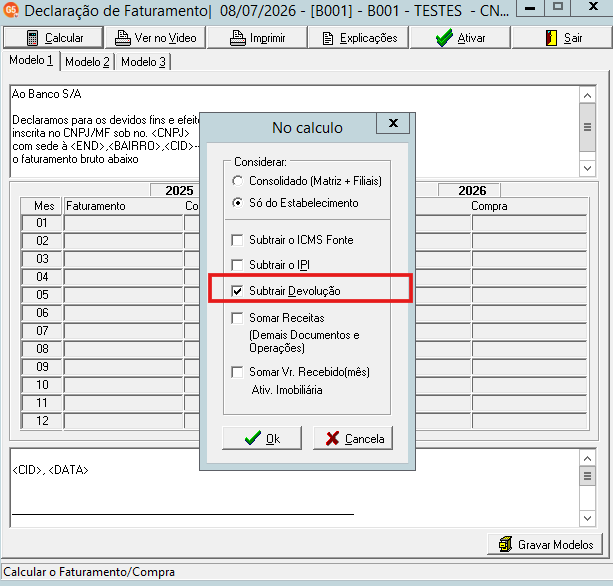Uncheck the Subtrair Devolução checkbox
Viewport: 613px width, 586px height.
[237, 291]
